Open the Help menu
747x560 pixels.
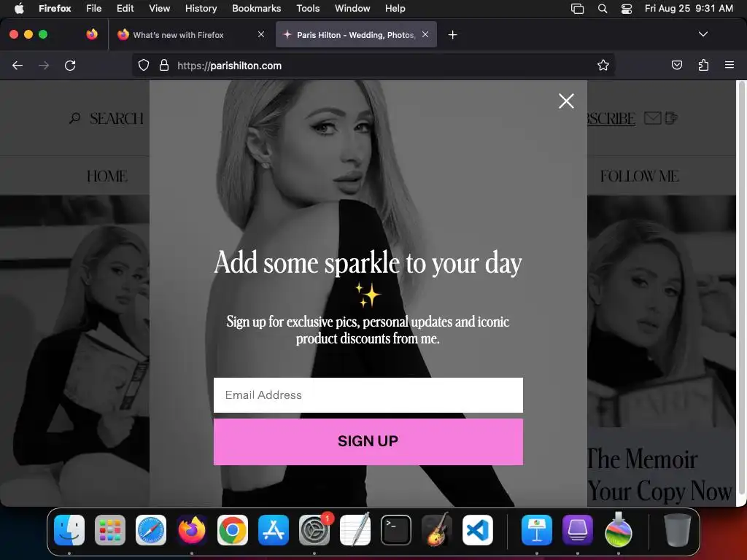(x=395, y=8)
